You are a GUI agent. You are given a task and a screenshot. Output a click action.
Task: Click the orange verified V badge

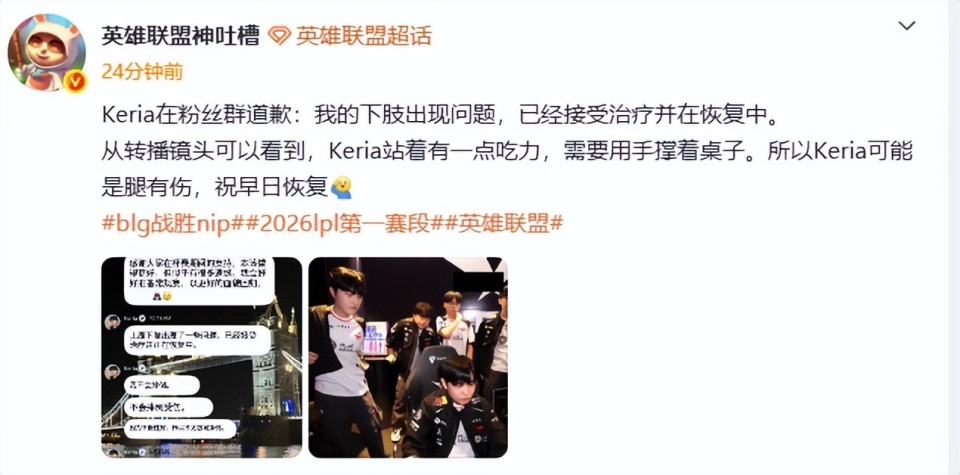pos(76,81)
